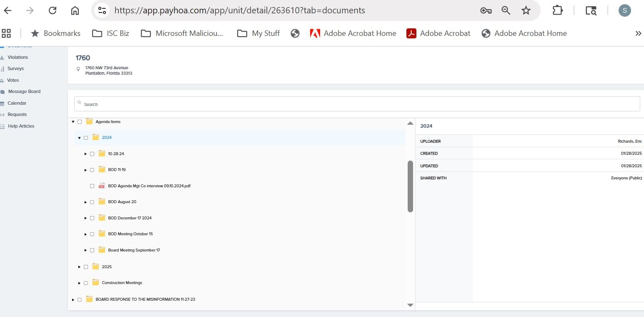Reload the page with the refresh icon
This screenshot has height=317, width=644.
point(53,10)
